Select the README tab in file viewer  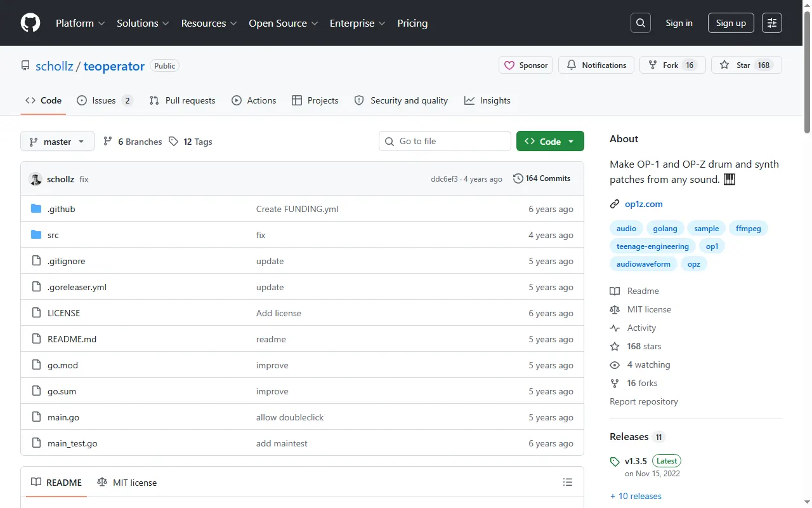[x=56, y=483]
